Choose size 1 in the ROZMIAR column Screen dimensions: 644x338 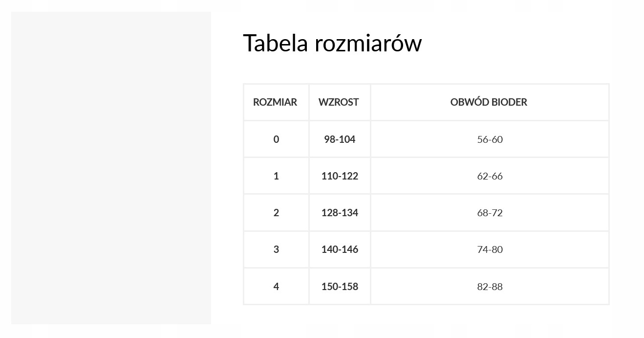point(276,176)
